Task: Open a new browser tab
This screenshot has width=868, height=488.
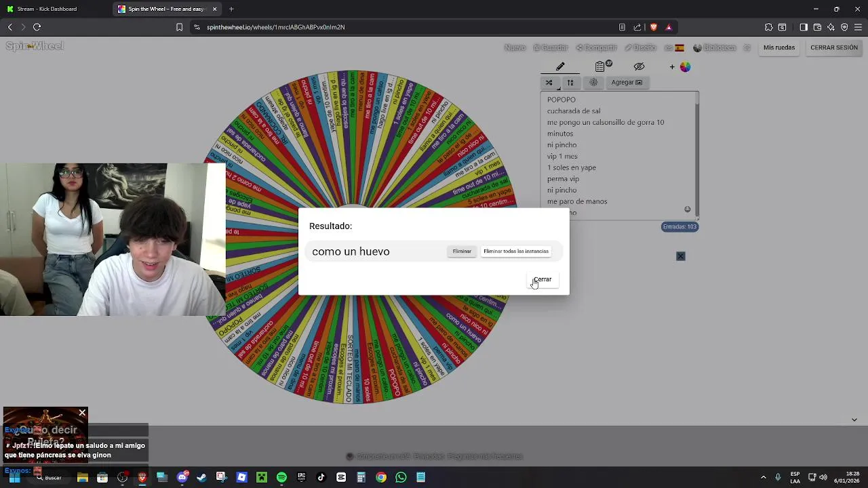Action: click(x=231, y=9)
